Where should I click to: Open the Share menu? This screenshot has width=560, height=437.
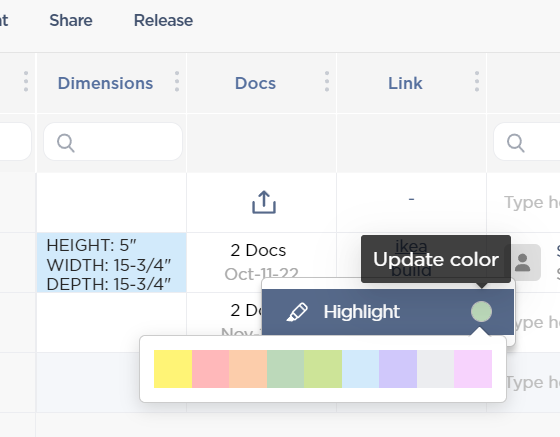71,20
